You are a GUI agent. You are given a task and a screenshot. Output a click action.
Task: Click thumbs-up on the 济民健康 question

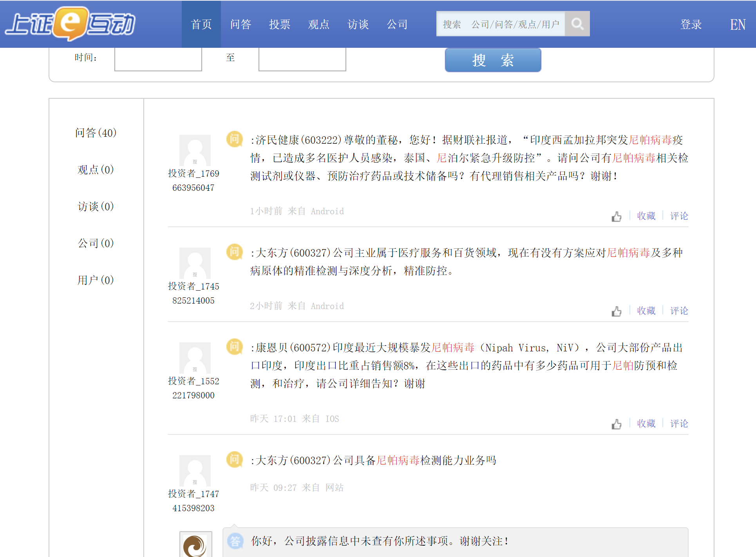[617, 216]
